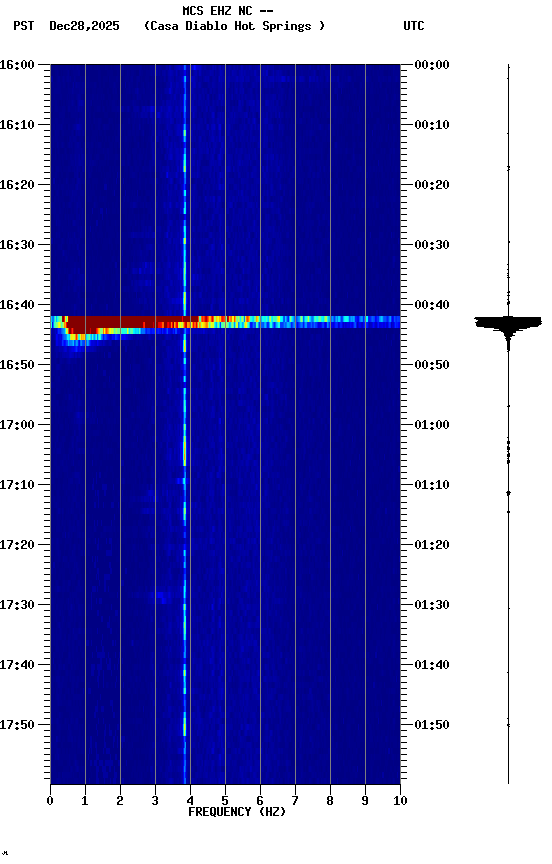Click the "(Casa Diablo Hot Springs )" label
Screen dimensions: 552x864
pyautogui.click(x=235, y=26)
